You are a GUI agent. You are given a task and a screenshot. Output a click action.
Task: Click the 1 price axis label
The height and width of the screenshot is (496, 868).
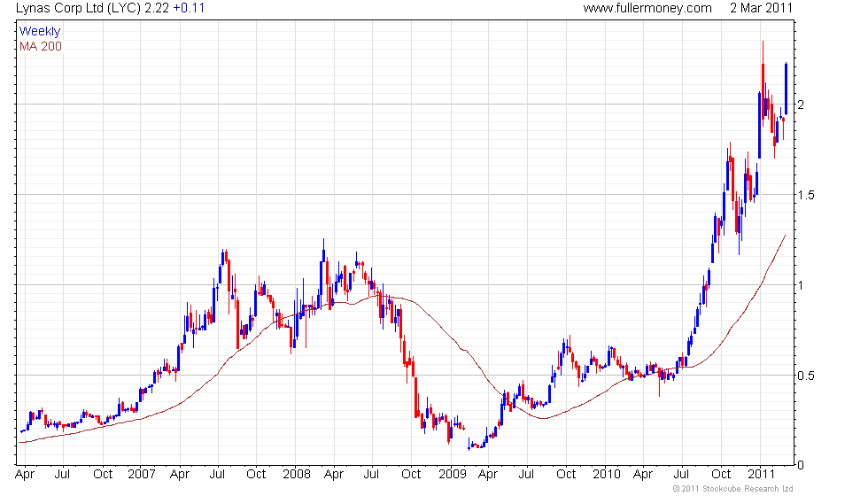pos(801,285)
